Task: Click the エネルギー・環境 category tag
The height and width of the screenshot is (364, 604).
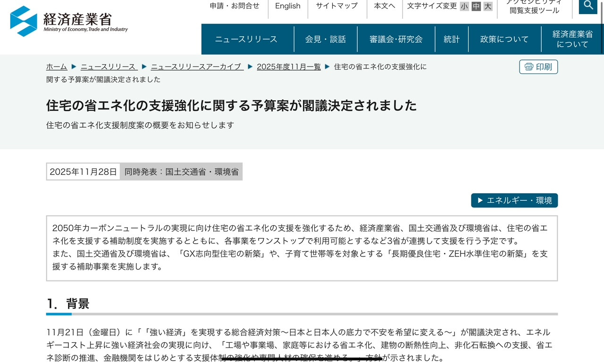Action: point(514,200)
